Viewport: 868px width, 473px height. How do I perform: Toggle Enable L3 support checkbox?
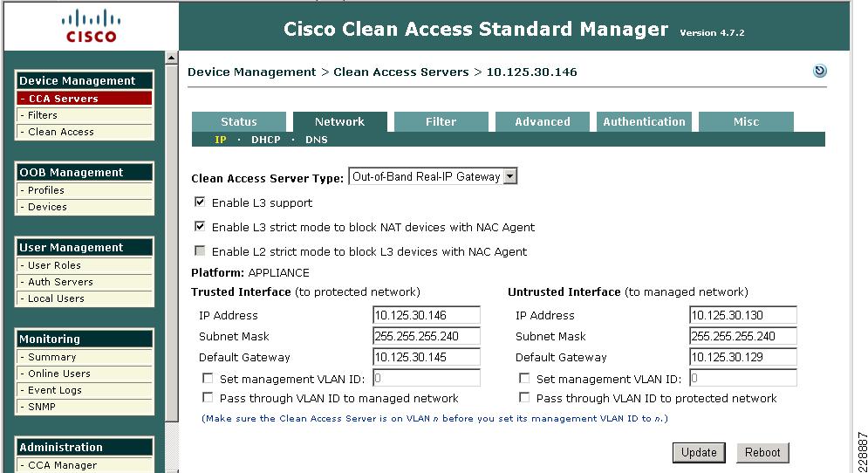pos(200,202)
